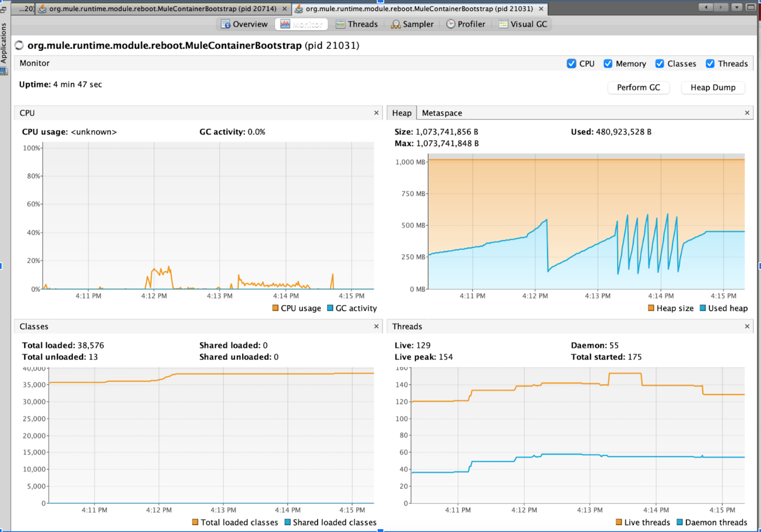Switch to the pid 20714 document tab
The height and width of the screenshot is (532, 761).
pos(163,9)
